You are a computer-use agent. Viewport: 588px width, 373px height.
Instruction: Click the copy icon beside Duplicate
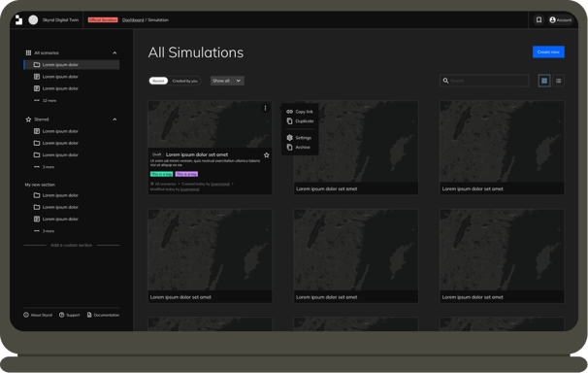click(x=289, y=120)
